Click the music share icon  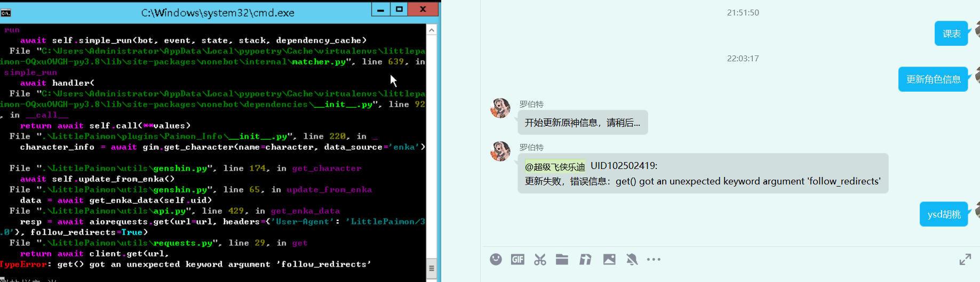coord(585,260)
